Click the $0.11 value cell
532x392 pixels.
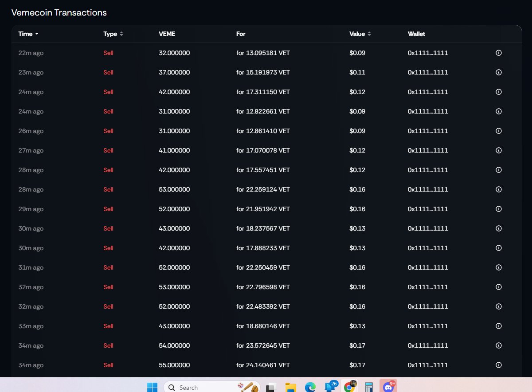pyautogui.click(x=357, y=73)
